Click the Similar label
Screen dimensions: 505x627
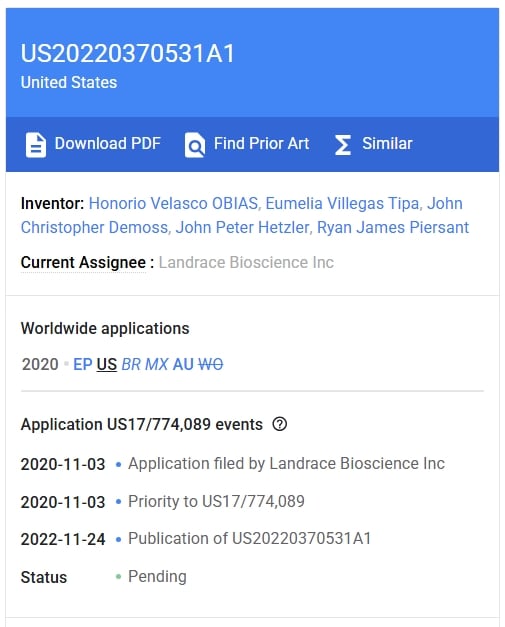(x=387, y=144)
